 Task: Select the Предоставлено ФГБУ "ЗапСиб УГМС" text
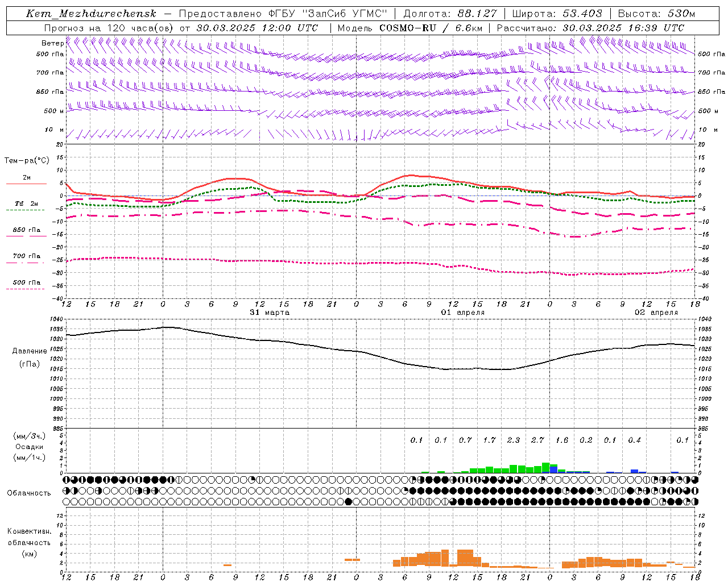283,14
